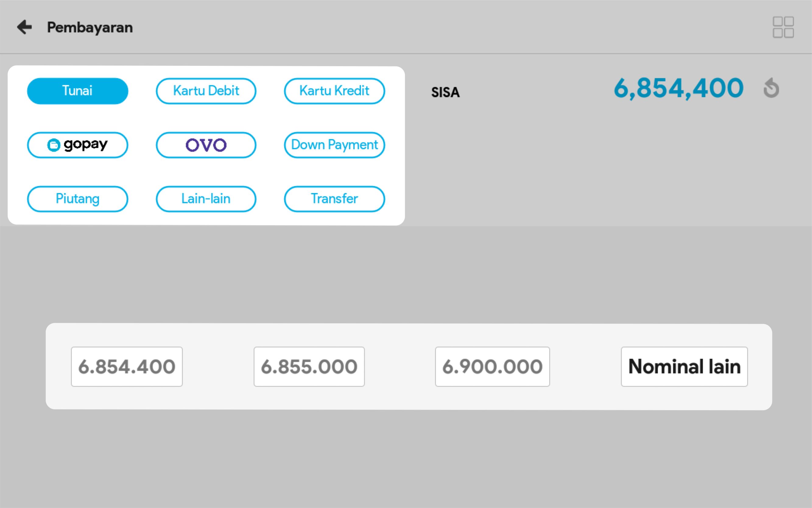Image resolution: width=812 pixels, height=508 pixels.
Task: Pay with the gopay text option
Action: 86,144
